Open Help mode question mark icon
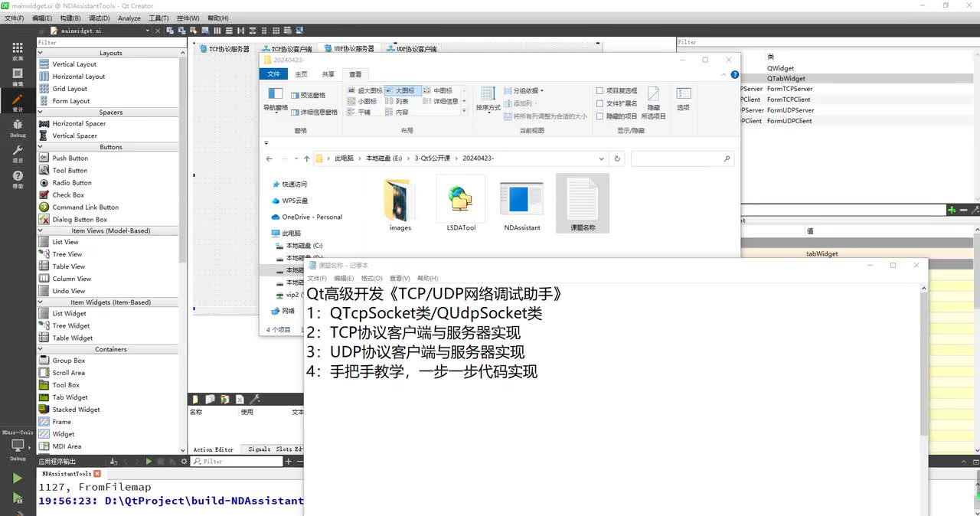980x516 pixels. 17,179
